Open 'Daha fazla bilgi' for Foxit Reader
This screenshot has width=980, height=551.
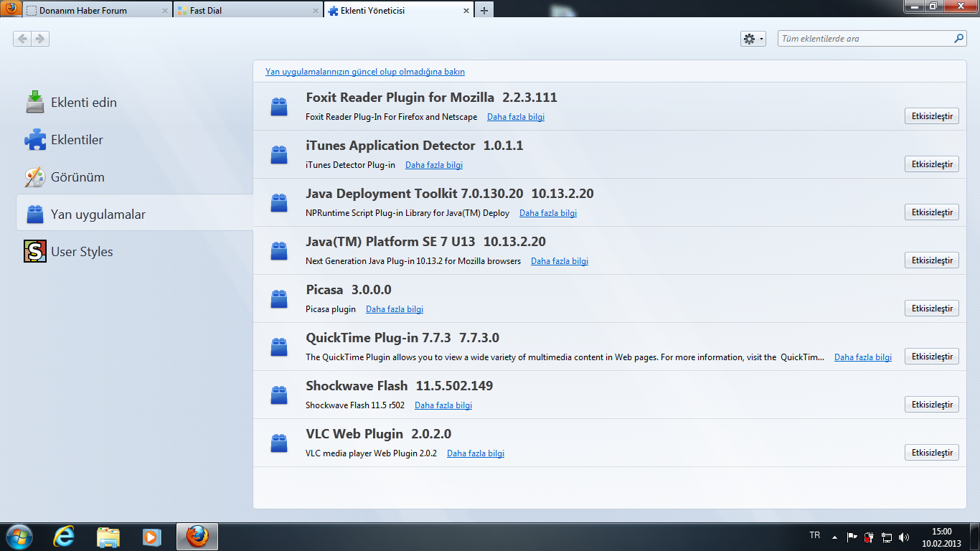pyautogui.click(x=516, y=117)
